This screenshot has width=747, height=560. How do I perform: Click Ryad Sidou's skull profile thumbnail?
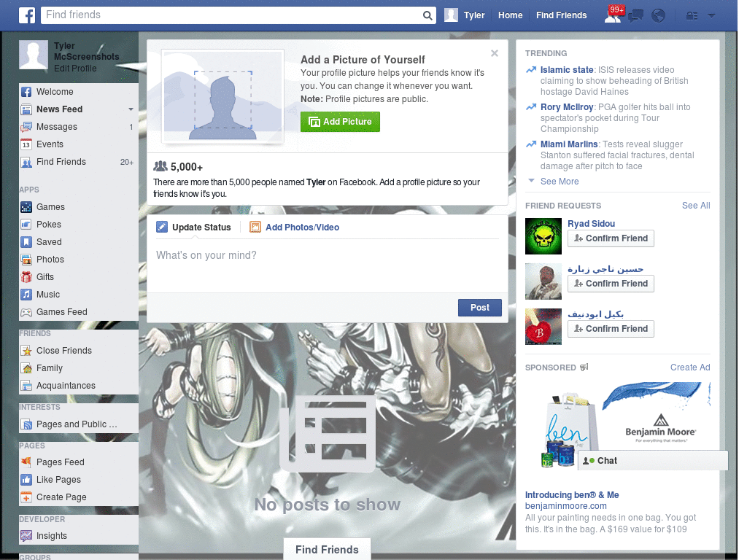[x=543, y=236]
